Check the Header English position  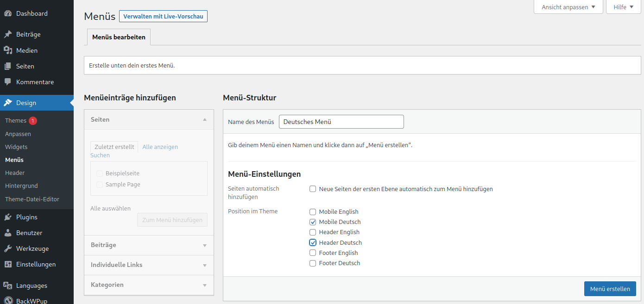click(x=313, y=232)
